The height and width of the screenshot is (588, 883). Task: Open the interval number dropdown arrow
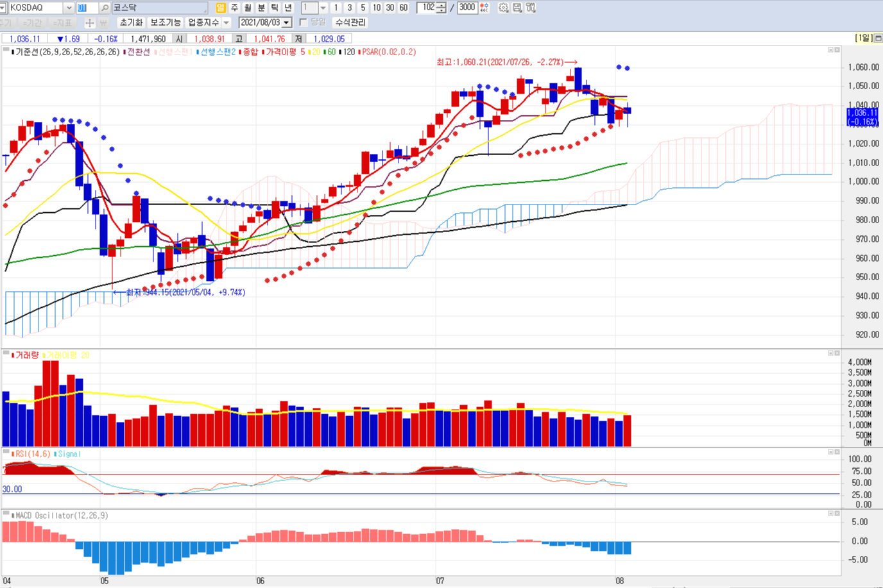(323, 8)
